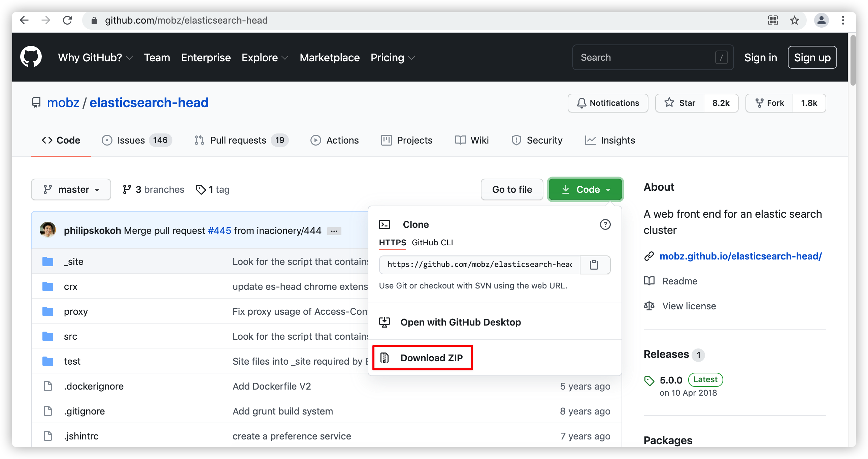The height and width of the screenshot is (459, 868).
Task: Switch clone method to GitHub CLI
Action: pyautogui.click(x=432, y=243)
